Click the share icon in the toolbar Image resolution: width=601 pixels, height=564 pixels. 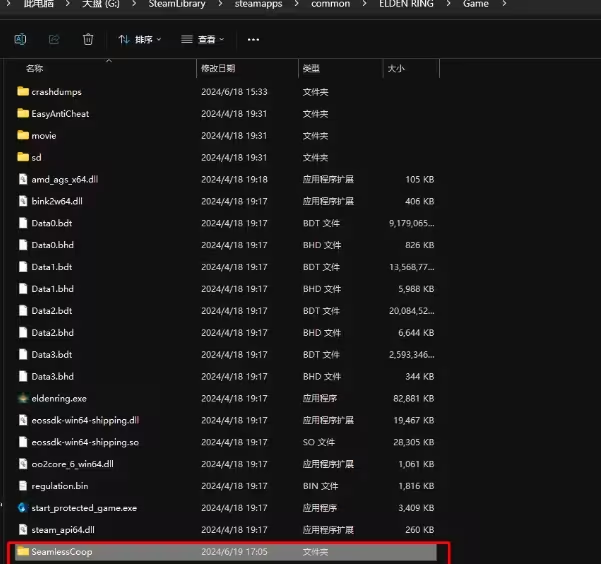click(54, 39)
